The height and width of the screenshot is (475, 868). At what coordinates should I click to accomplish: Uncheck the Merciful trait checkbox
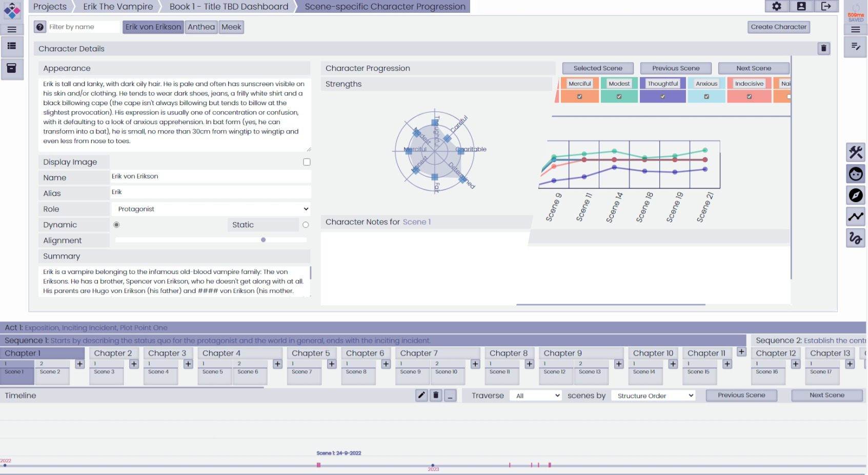(x=579, y=96)
